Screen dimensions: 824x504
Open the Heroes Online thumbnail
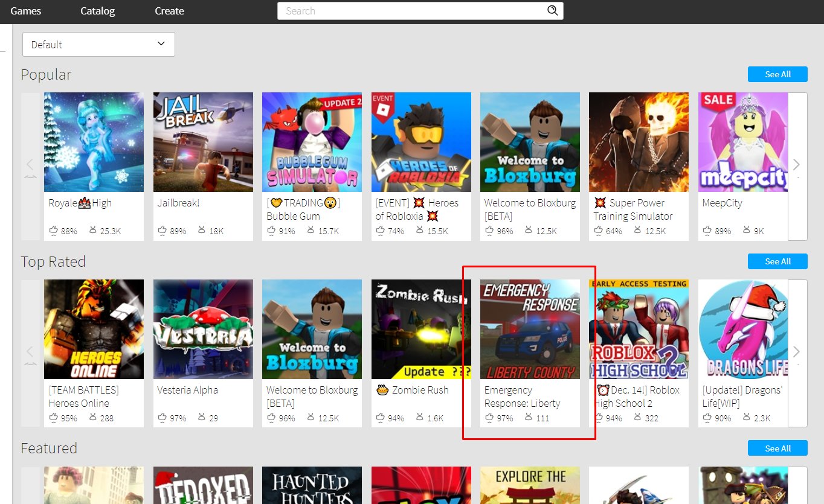pos(94,329)
